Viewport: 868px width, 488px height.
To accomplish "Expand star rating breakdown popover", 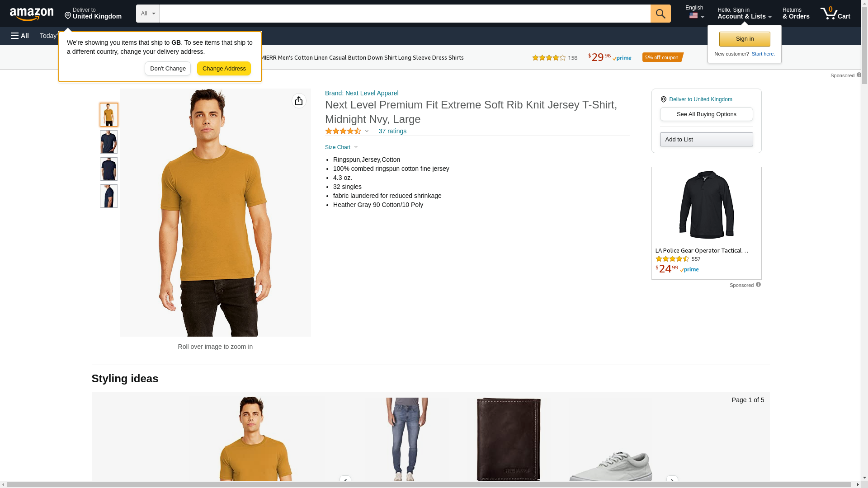I will [367, 131].
